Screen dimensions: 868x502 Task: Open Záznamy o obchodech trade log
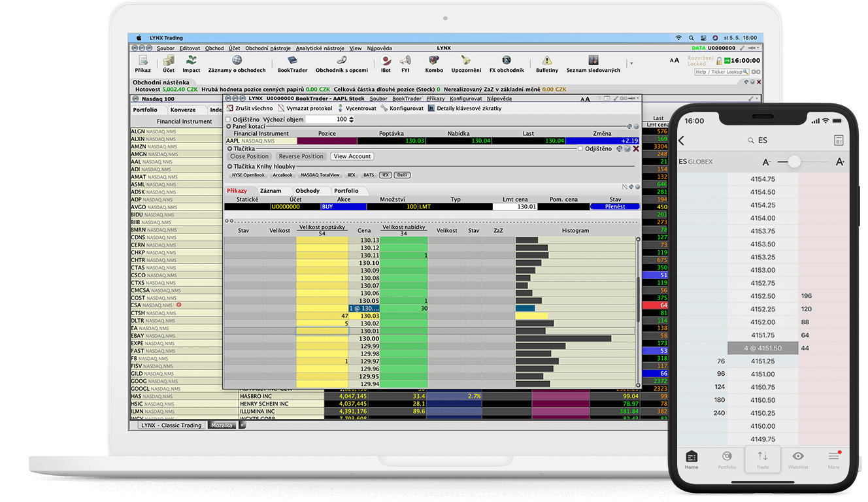pos(237,63)
